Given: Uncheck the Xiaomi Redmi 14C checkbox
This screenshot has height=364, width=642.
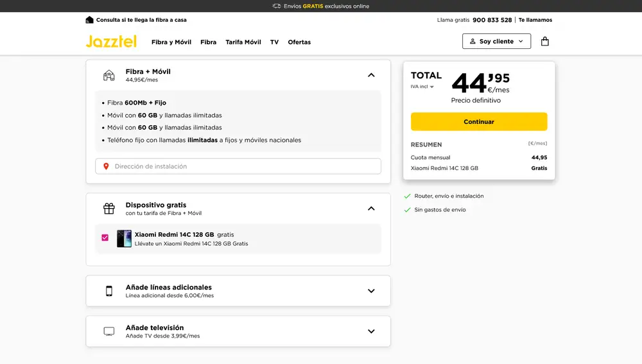Looking at the screenshot, I should (x=105, y=238).
